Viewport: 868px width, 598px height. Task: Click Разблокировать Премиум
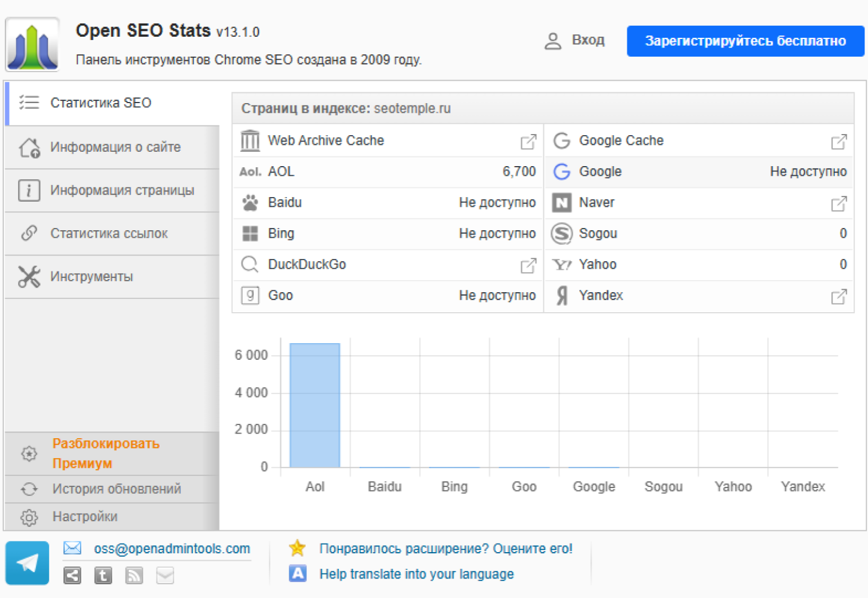coord(112,454)
